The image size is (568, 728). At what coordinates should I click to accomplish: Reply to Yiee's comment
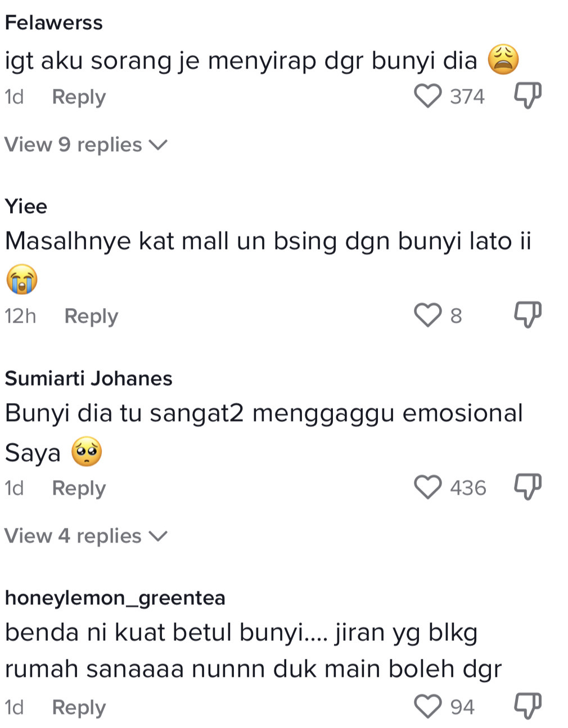pos(91,316)
